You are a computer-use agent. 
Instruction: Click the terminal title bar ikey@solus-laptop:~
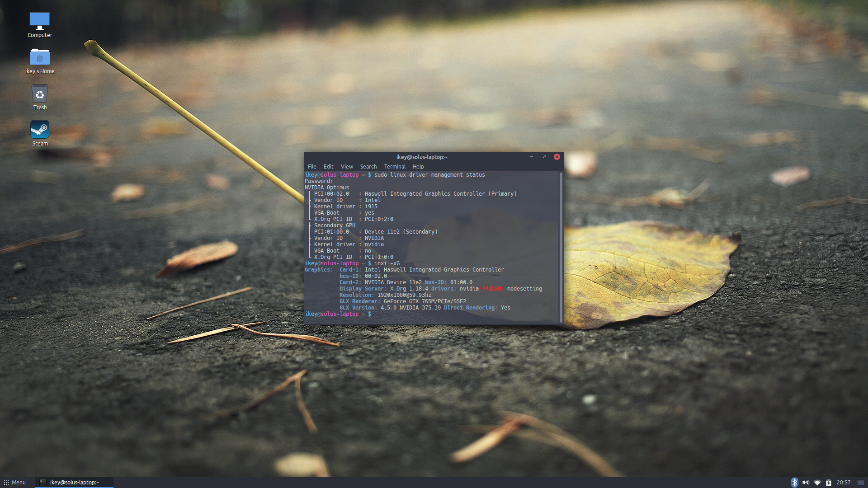(422, 157)
